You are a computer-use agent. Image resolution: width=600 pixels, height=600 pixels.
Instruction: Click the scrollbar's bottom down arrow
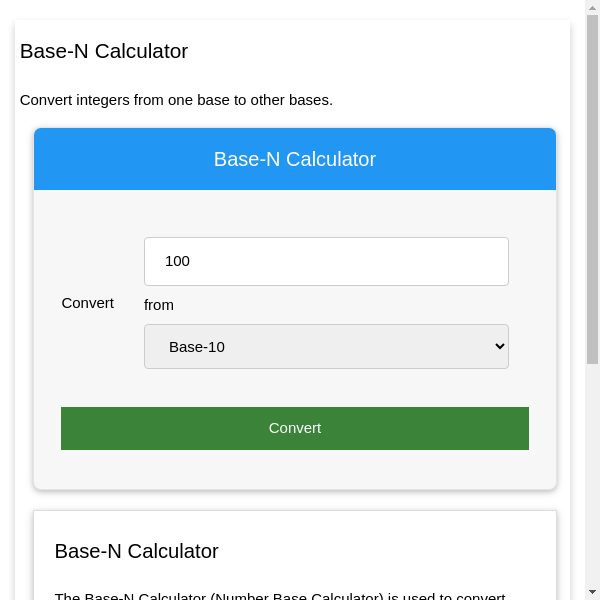[x=592, y=592]
